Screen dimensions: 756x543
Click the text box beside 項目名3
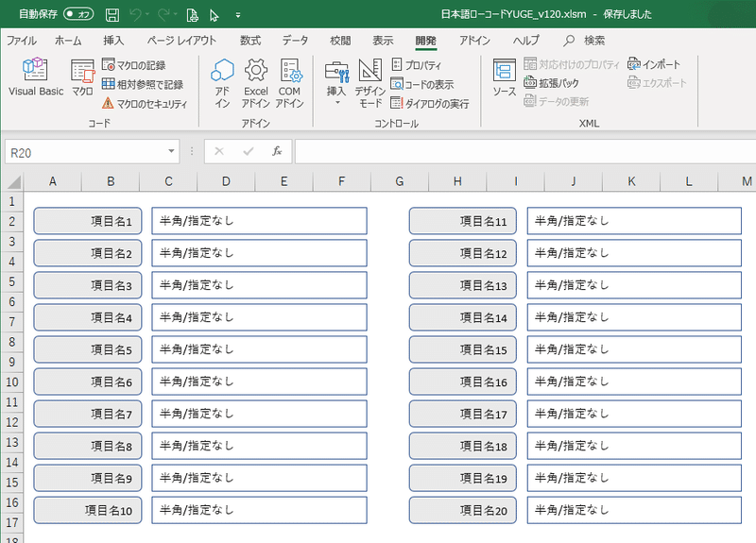point(259,285)
